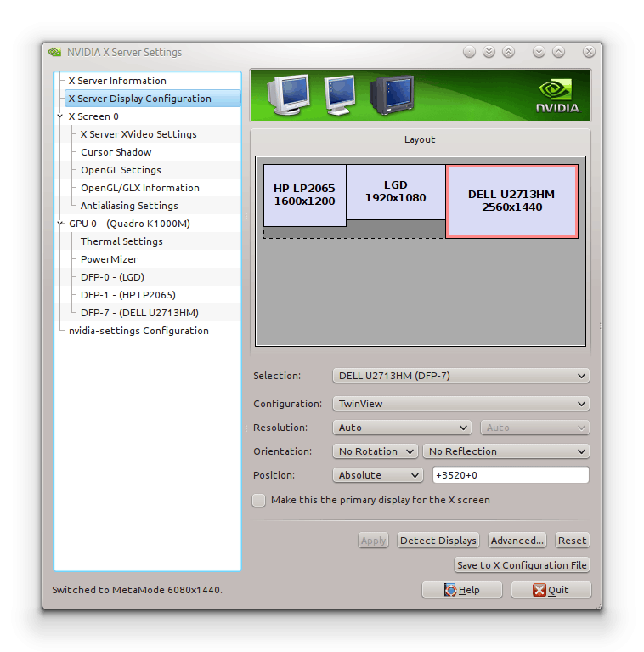This screenshot has height=652, width=644.
Task: Open the Absolute position dropdown
Action: pyautogui.click(x=378, y=475)
